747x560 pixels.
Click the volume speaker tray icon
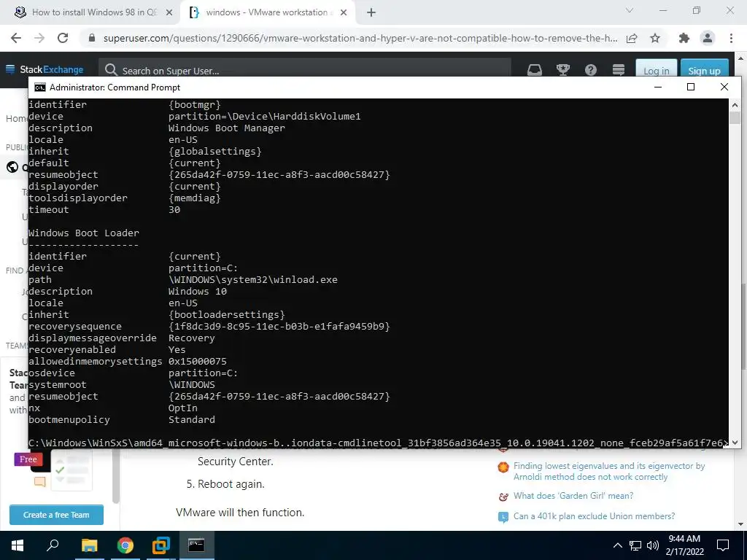(x=653, y=545)
